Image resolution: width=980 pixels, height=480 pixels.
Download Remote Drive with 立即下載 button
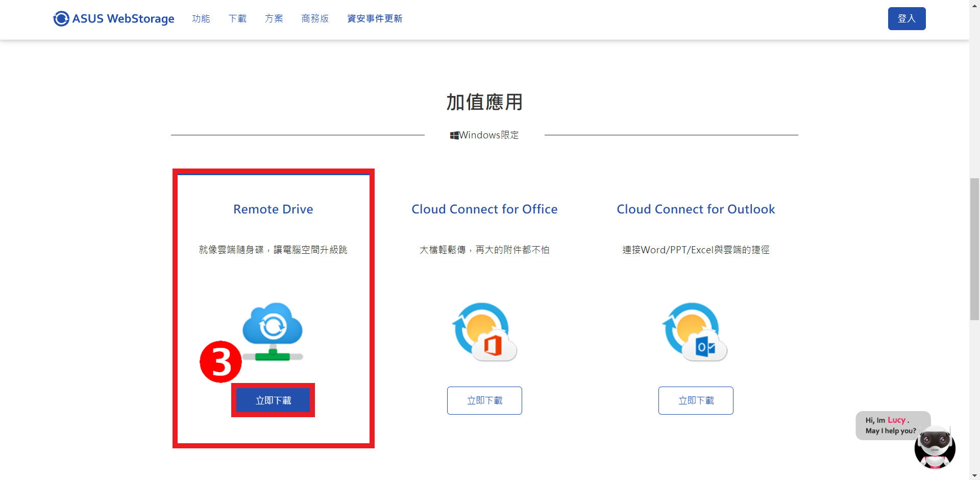click(x=273, y=400)
